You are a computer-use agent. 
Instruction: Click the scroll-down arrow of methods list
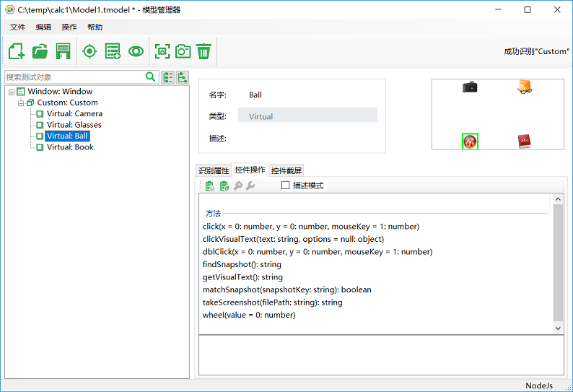[558, 328]
